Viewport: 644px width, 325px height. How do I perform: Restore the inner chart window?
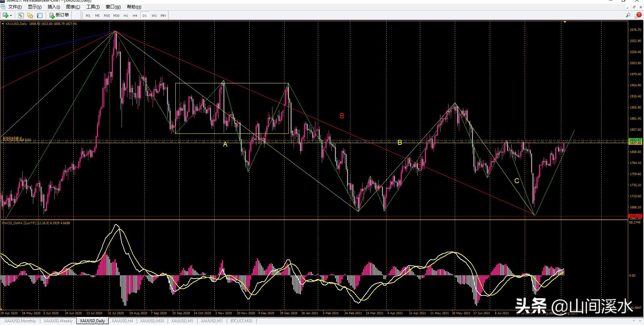(x=634, y=7)
